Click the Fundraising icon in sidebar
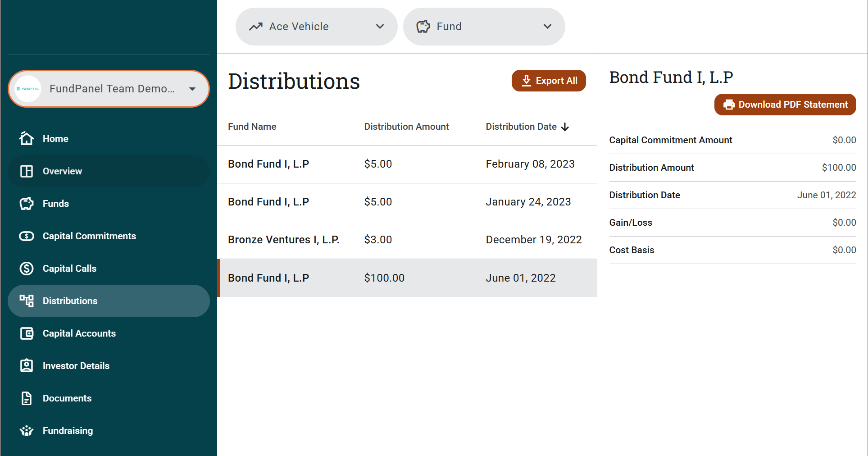868x456 pixels. (27, 431)
